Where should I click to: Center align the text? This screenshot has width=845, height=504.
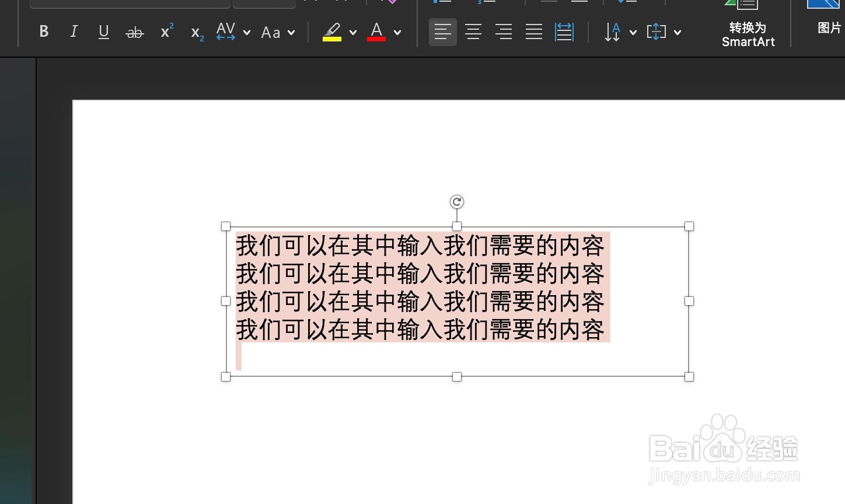click(x=473, y=32)
